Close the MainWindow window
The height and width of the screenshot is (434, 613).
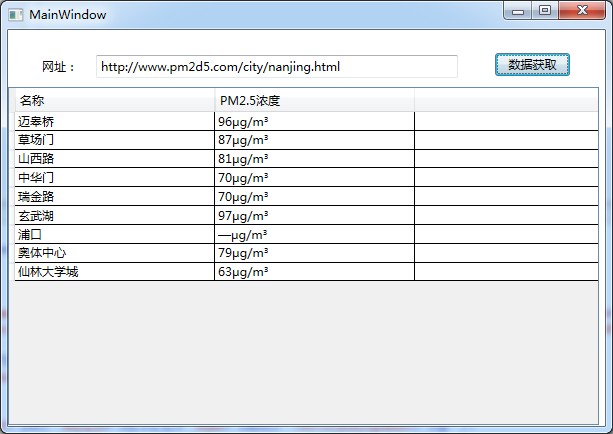[x=582, y=11]
